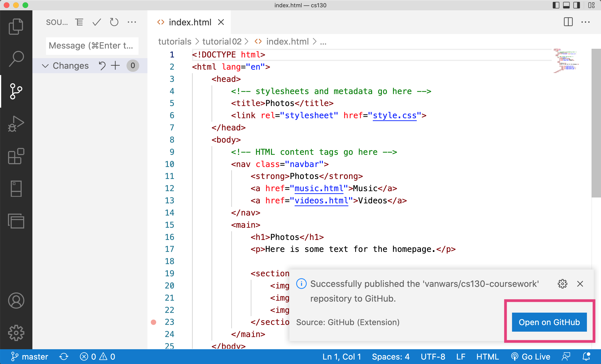The image size is (601, 364).
Task: Click the notification settings gear icon
Action: click(562, 284)
